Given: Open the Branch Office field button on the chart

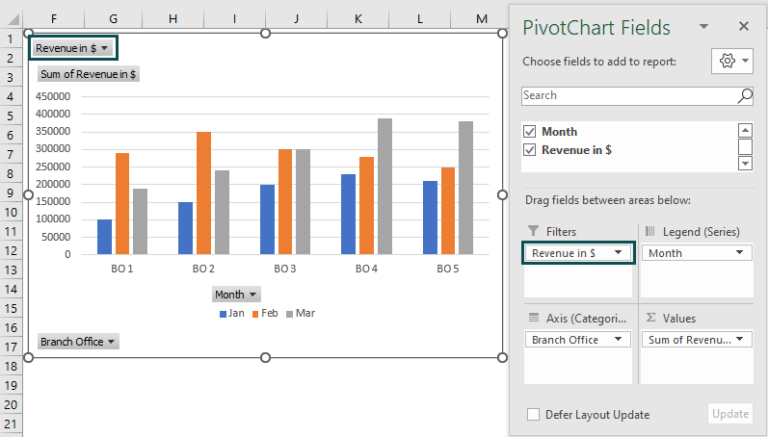Looking at the screenshot, I should pos(78,341).
